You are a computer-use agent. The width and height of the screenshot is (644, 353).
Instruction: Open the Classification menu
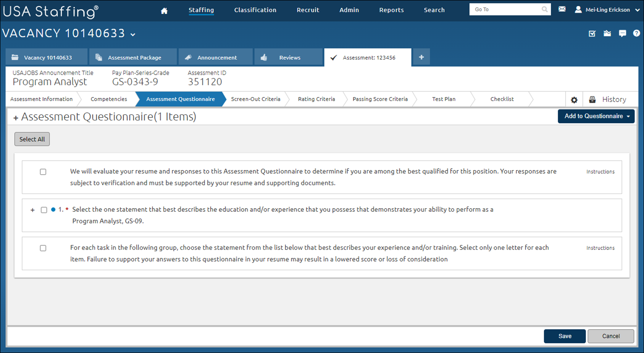click(x=255, y=10)
